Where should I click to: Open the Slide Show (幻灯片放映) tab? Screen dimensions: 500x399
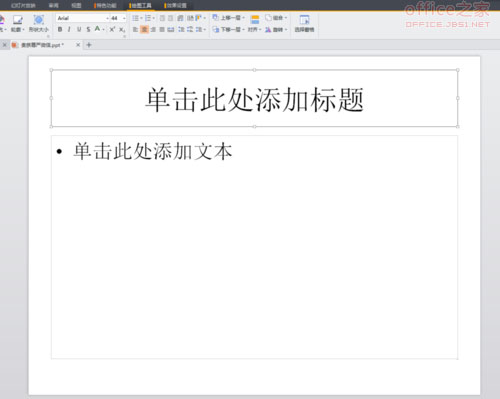tap(23, 5)
